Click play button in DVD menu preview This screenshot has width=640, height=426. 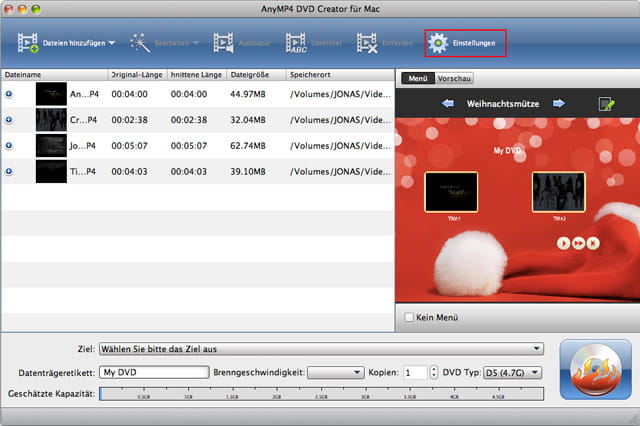(564, 243)
